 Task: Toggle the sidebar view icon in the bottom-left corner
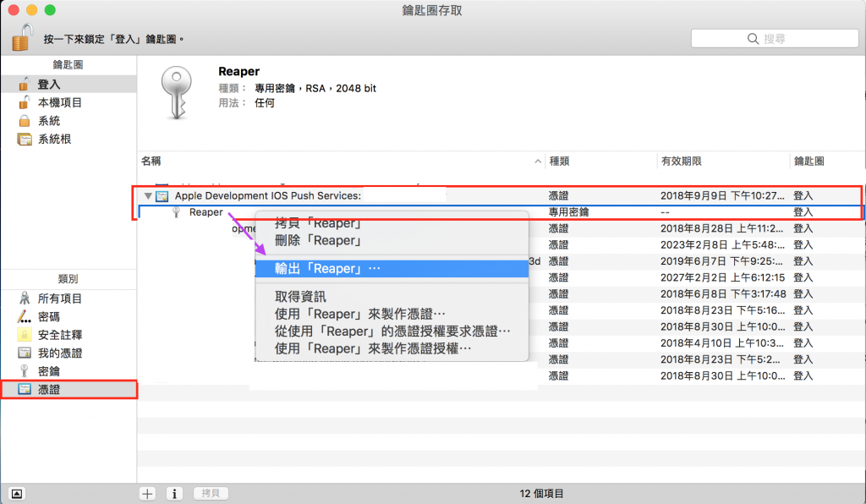17,494
